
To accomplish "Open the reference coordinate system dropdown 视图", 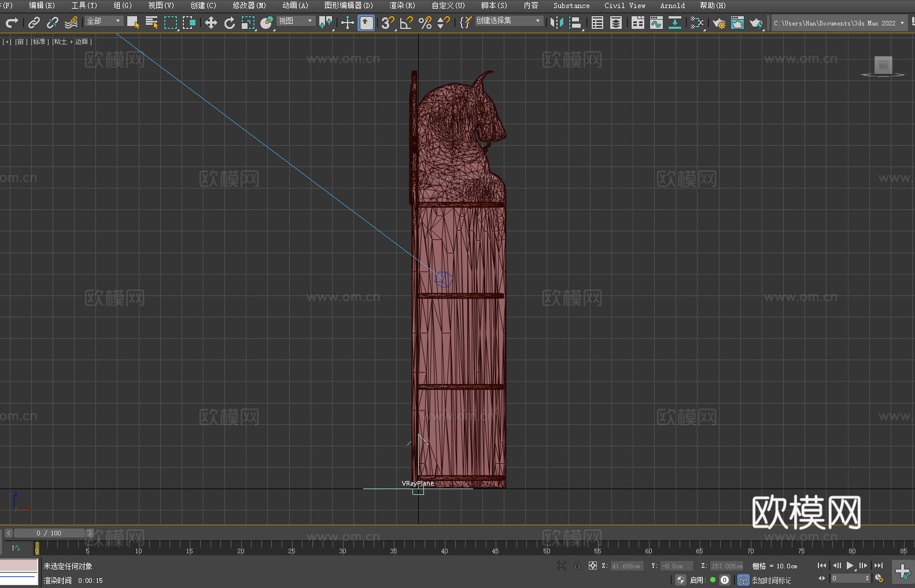I will click(296, 21).
